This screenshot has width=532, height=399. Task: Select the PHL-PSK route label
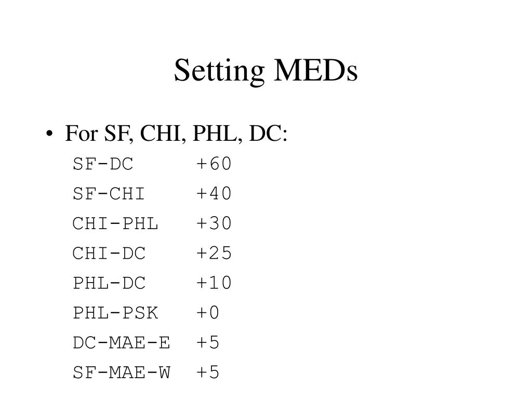(x=115, y=313)
